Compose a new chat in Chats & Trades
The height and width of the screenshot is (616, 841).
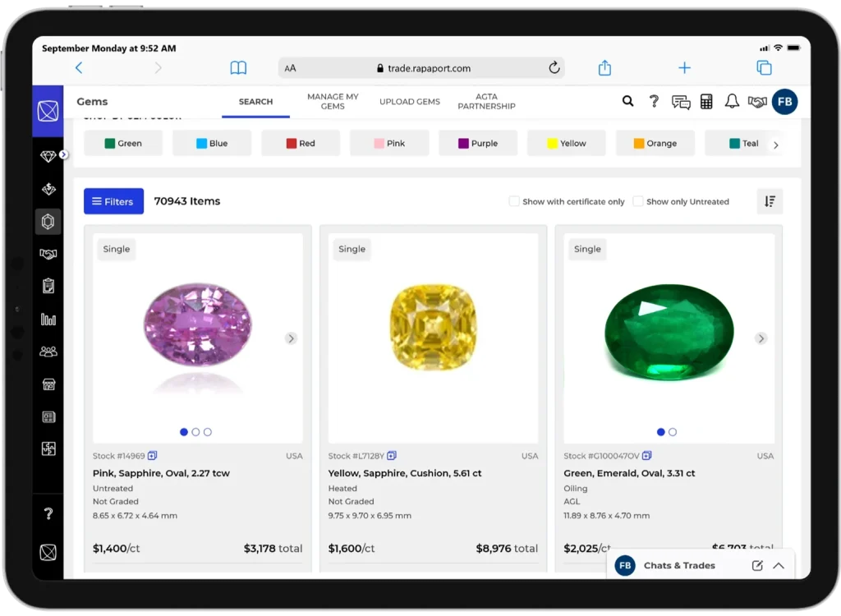[x=757, y=565]
